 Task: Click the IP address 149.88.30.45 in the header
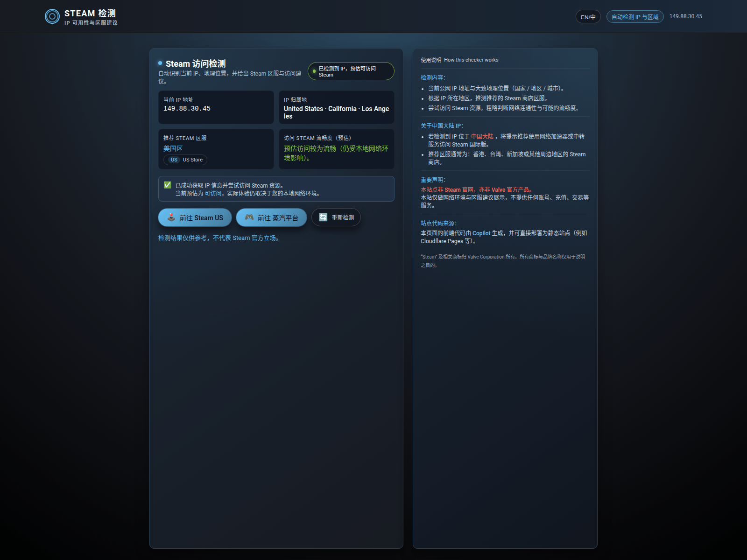686,16
